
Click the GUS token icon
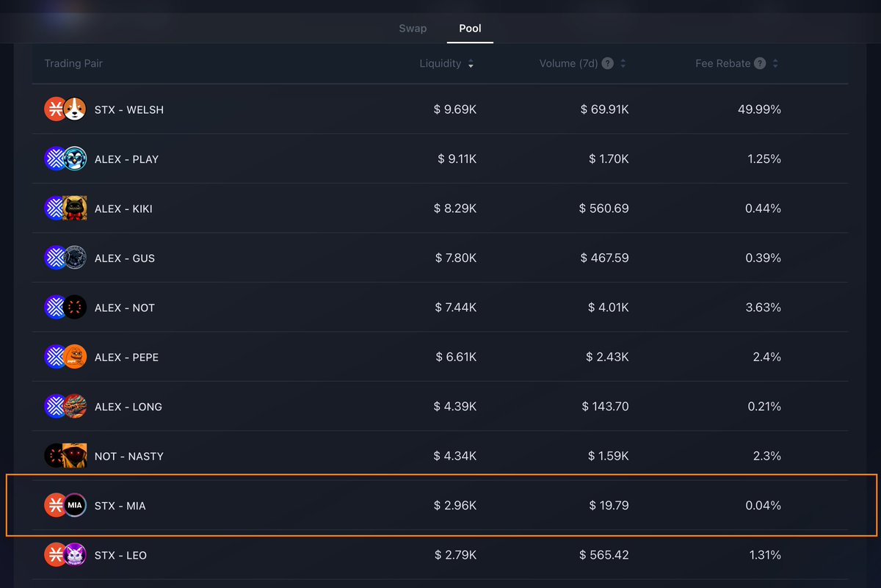[75, 258]
